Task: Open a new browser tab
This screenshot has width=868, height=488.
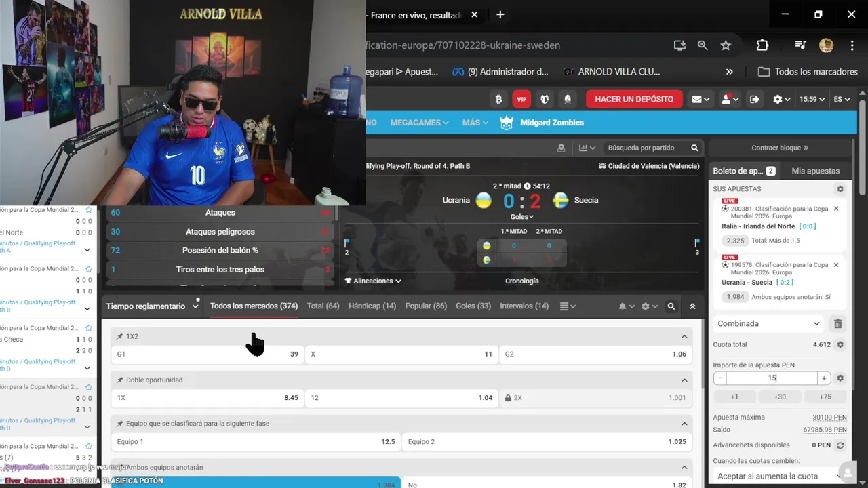Action: [x=500, y=14]
